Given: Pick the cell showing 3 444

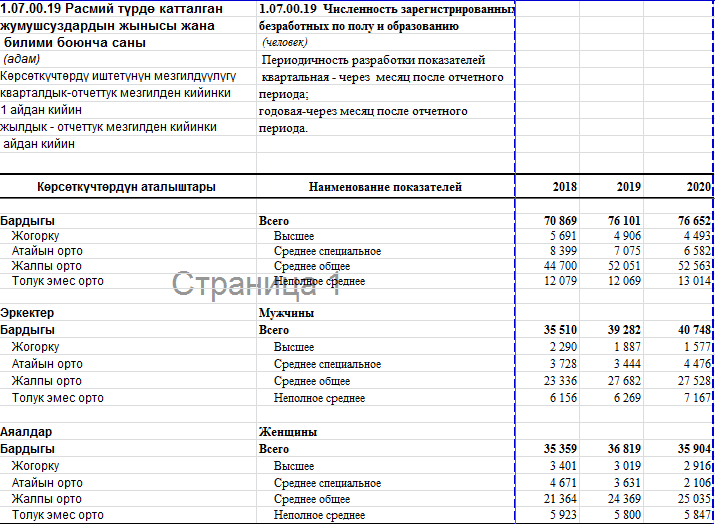Looking at the screenshot, I should click(611, 363).
